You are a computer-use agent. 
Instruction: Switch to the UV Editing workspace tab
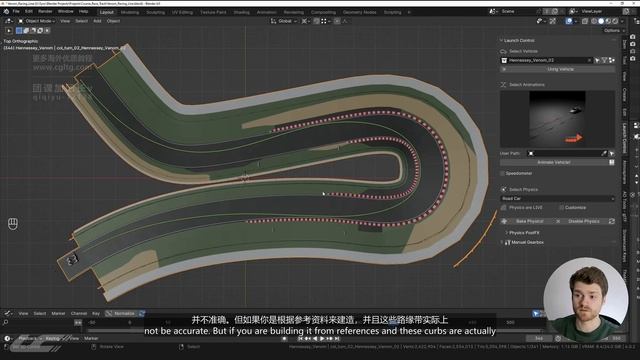coord(182,12)
